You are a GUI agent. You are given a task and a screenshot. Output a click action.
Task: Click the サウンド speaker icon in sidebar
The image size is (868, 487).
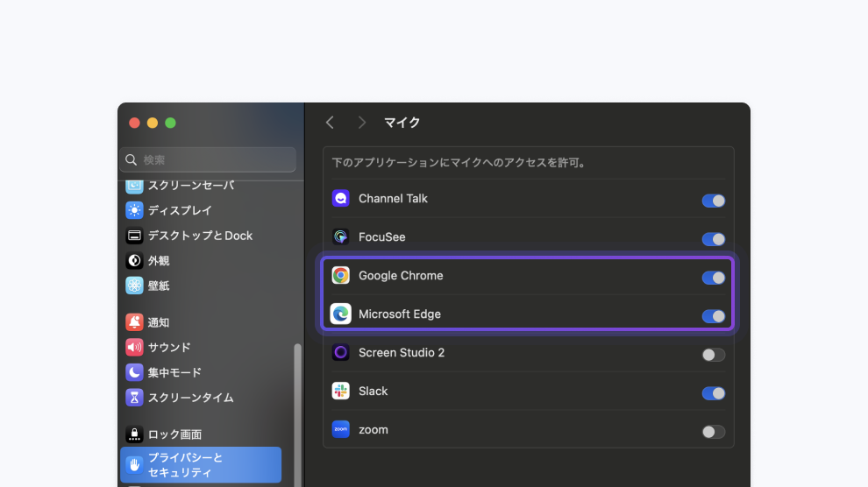coord(134,348)
